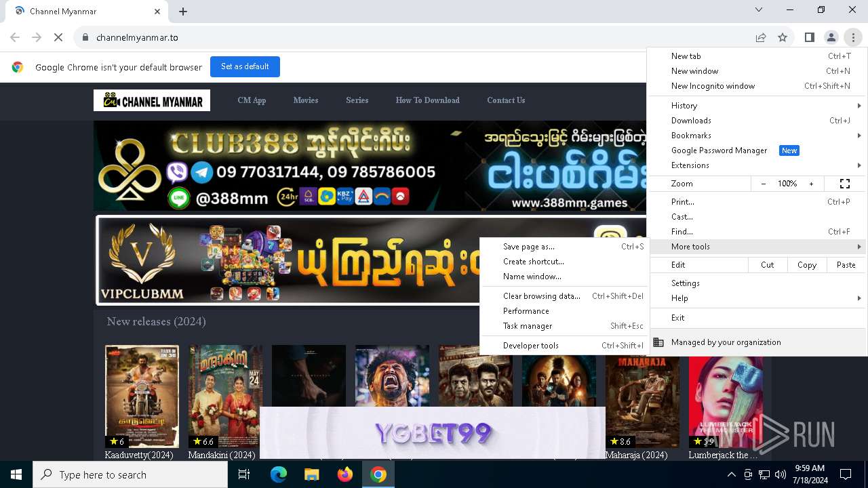Viewport: 868px width, 488px height.
Task: Select New tab from Chrome menu
Action: 757,56
